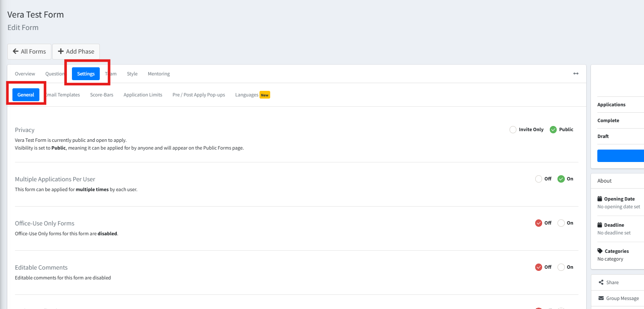Open Application Limits sub-tab
This screenshot has height=309, width=644.
point(143,95)
